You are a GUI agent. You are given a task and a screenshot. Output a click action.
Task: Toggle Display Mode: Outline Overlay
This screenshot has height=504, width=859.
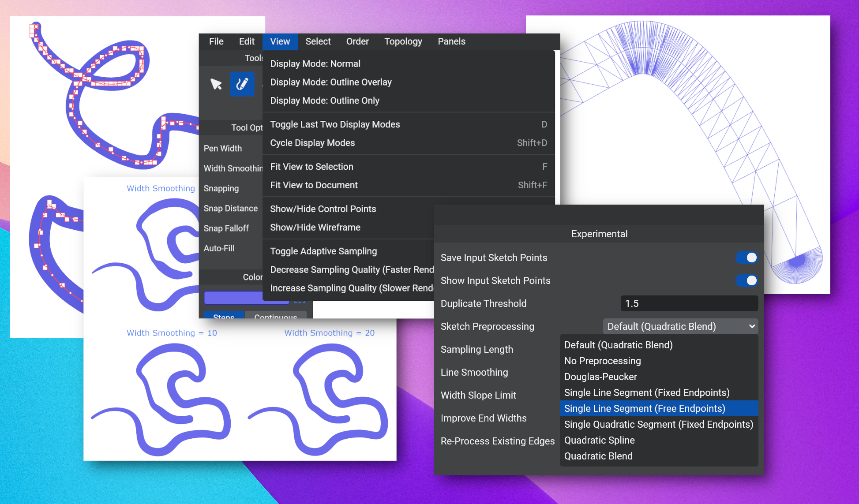point(331,82)
